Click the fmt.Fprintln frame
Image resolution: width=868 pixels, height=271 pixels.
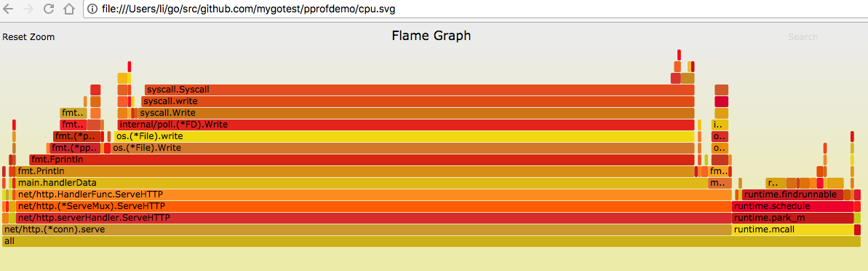click(362, 160)
